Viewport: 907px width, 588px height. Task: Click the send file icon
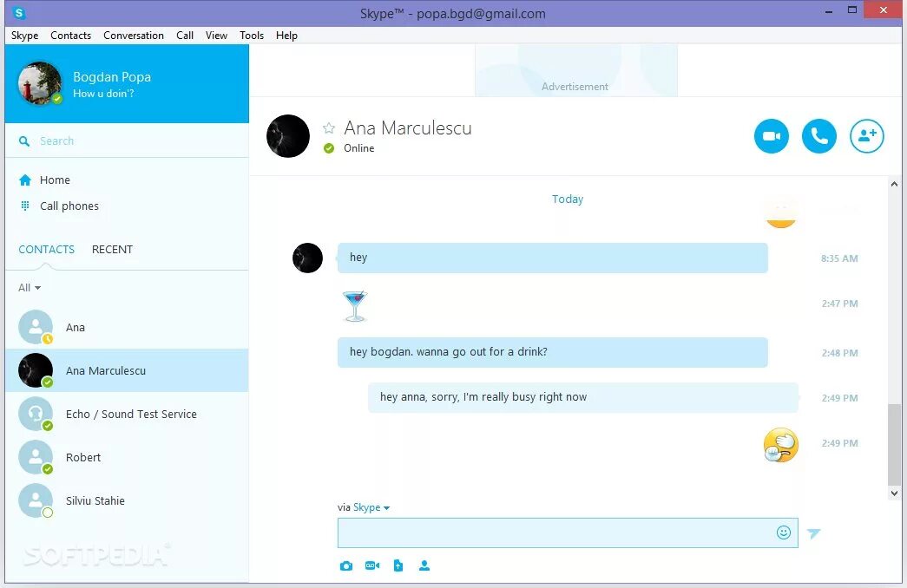[x=398, y=565]
